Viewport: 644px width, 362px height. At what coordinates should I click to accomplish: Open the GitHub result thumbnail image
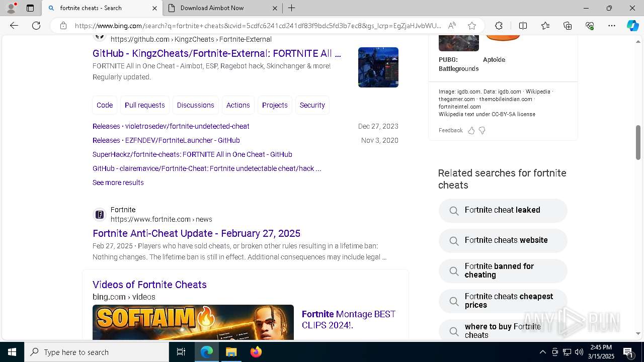(x=378, y=67)
